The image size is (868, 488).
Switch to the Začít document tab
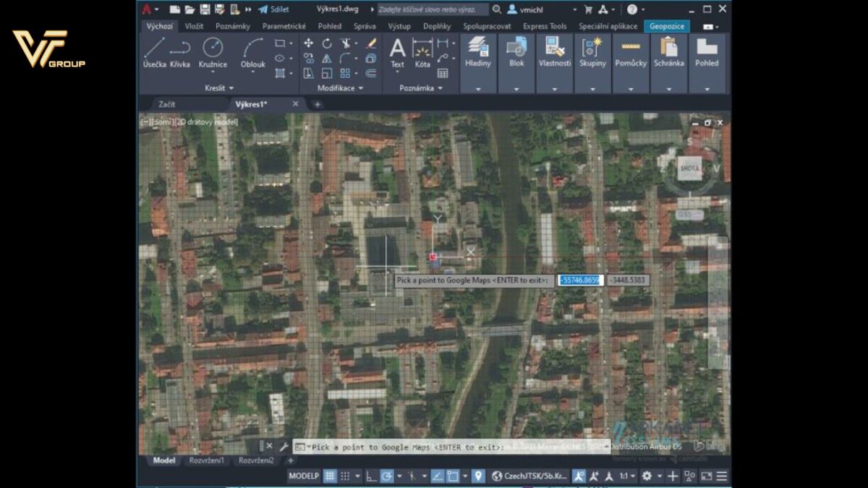point(166,104)
